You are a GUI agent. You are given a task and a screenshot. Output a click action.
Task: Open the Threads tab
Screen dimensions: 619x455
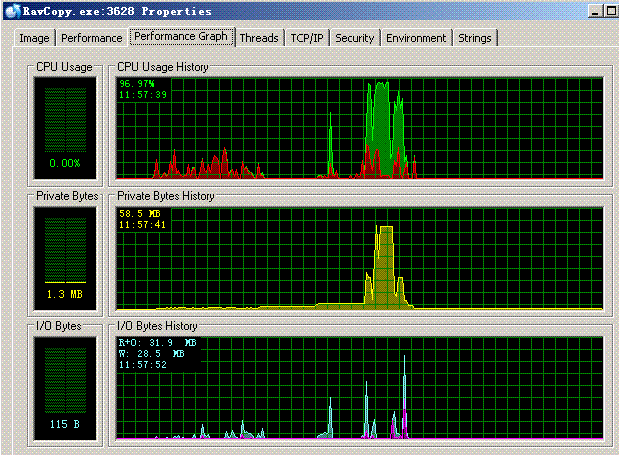(x=259, y=38)
